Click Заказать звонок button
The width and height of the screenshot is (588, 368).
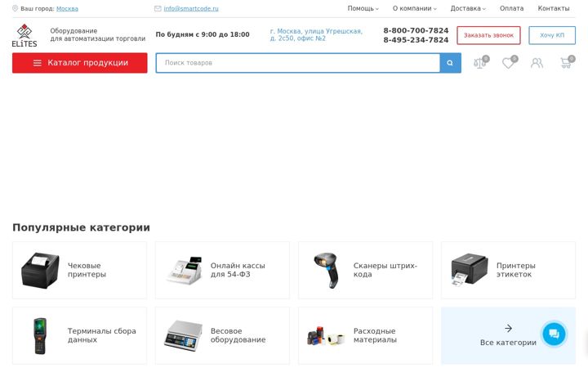pos(488,35)
